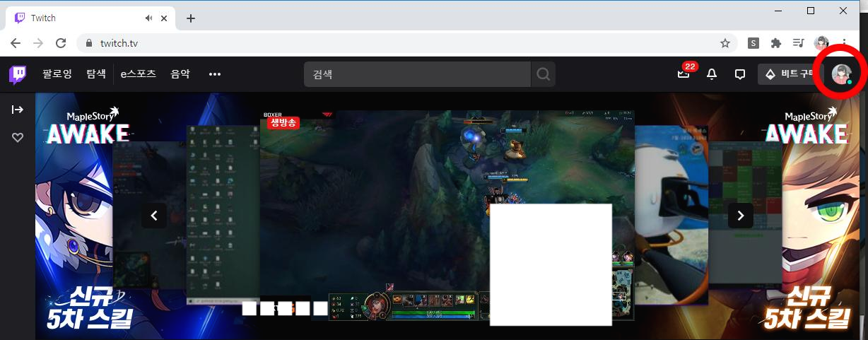Click the Twitch logo home icon
Screen dimensions: 868x340
18,74
